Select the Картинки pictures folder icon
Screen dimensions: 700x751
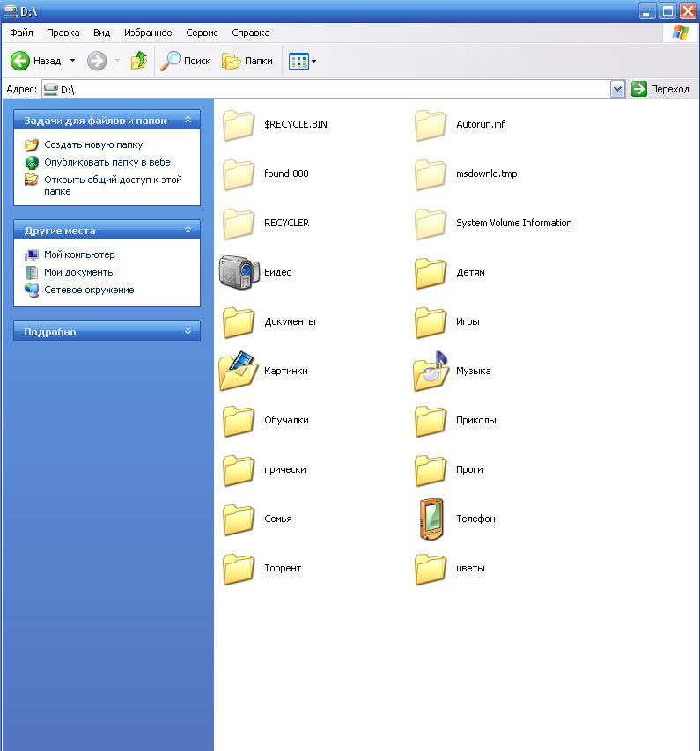pyautogui.click(x=238, y=372)
